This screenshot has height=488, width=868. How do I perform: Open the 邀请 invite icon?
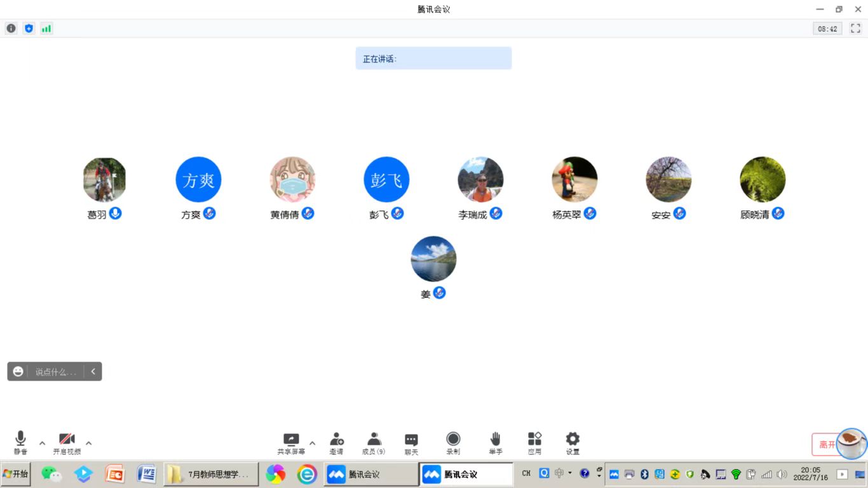pyautogui.click(x=337, y=444)
